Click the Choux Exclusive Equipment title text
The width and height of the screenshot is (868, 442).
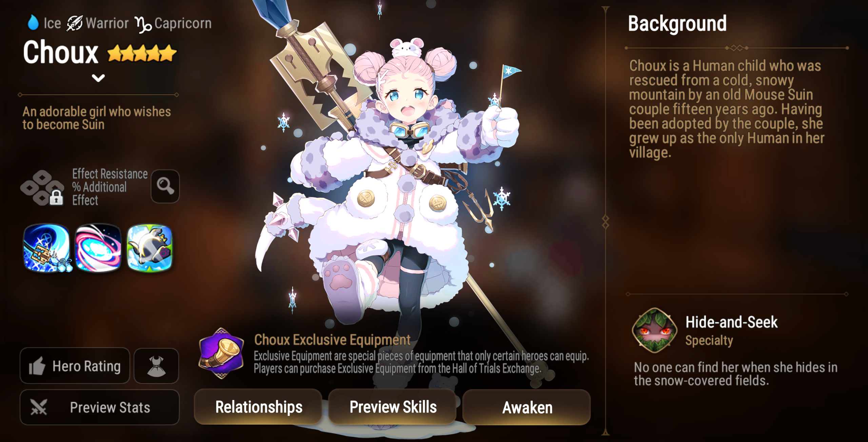click(x=332, y=340)
